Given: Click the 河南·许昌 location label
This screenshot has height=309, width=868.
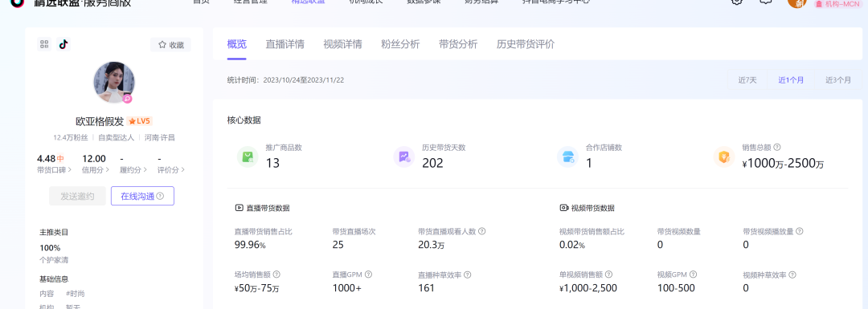Looking at the screenshot, I should (x=160, y=137).
